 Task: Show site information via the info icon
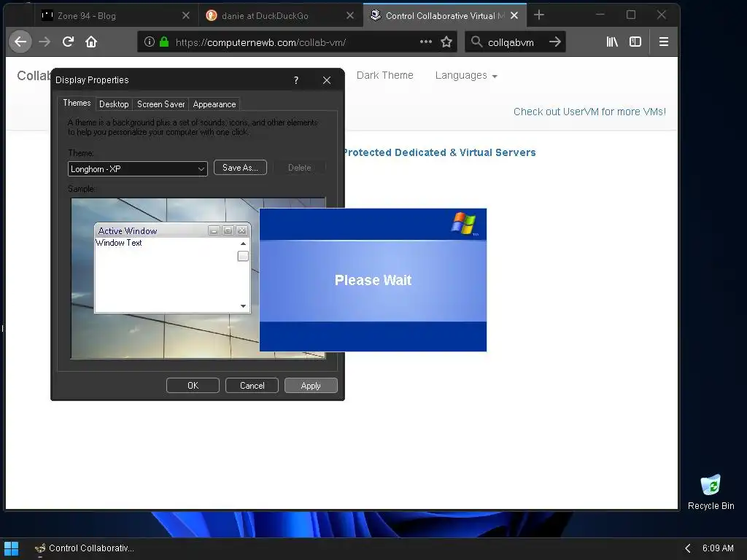[x=149, y=42]
